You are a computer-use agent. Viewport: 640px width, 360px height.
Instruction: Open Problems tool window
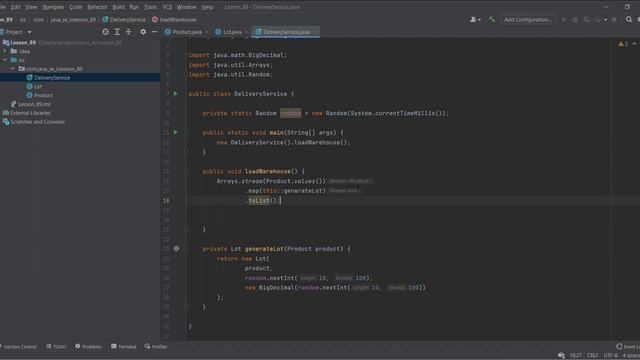click(89, 347)
